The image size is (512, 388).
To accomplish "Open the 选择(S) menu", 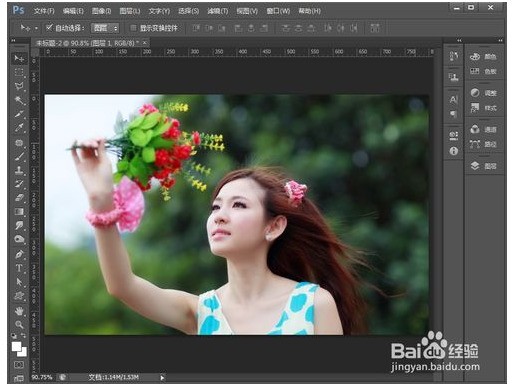I will pyautogui.click(x=188, y=11).
